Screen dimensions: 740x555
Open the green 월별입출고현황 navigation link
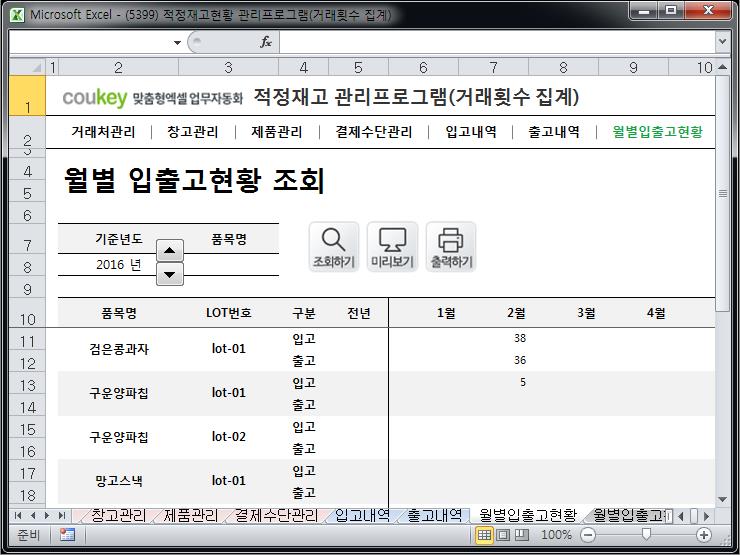pos(657,132)
